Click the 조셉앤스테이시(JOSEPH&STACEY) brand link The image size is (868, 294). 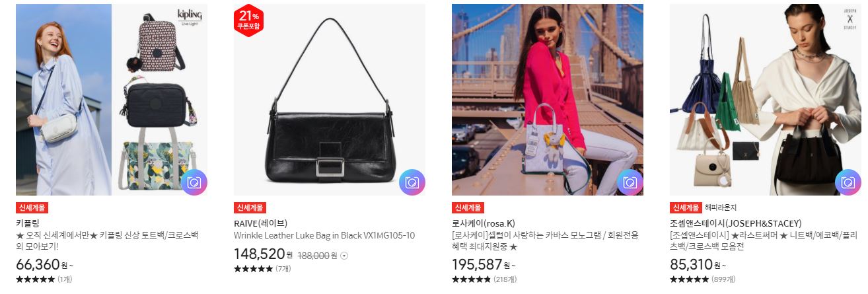(735, 223)
